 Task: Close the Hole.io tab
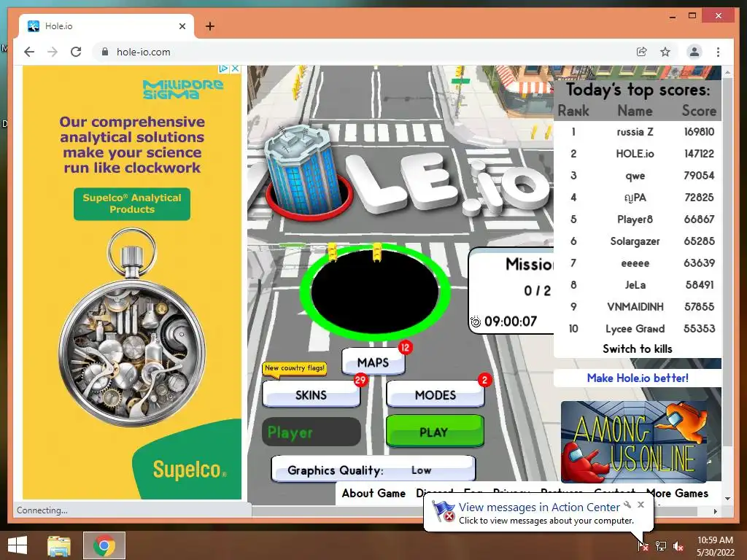point(182,26)
